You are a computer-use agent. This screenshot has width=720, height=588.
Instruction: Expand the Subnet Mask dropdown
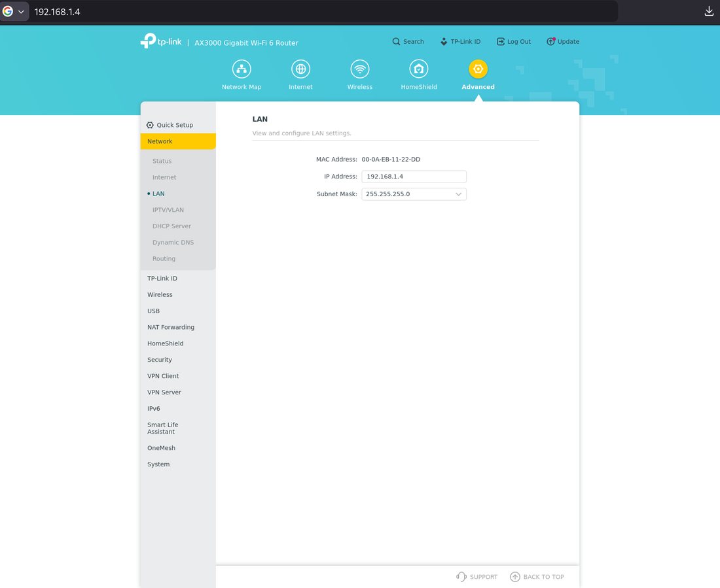[414, 194]
